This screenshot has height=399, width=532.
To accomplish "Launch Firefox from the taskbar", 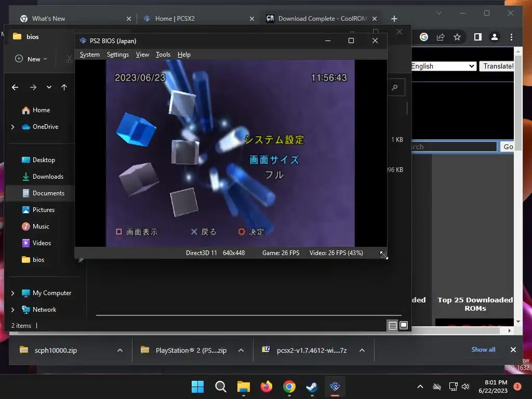I will point(267,387).
